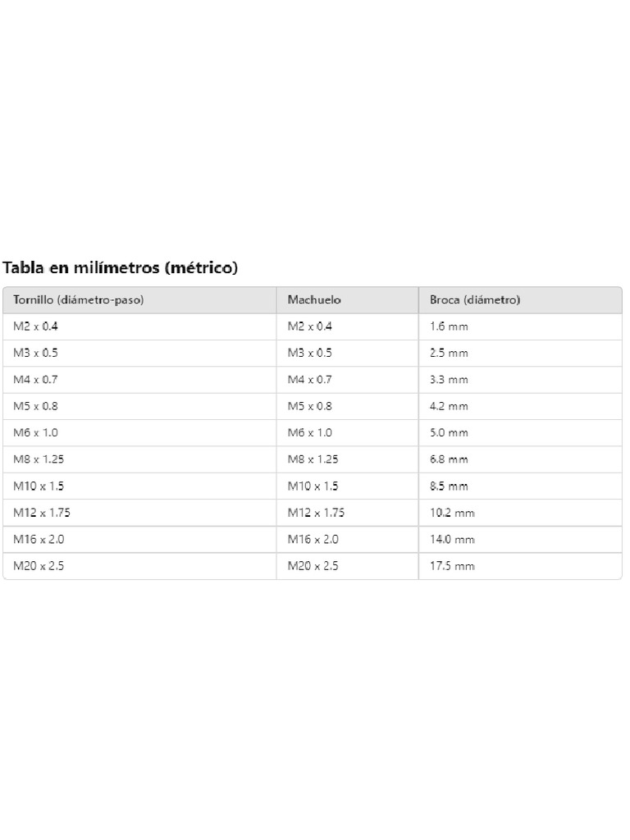Viewport: 630px width, 840px height.
Task: Select the 'Machuelo' column header
Action: click(x=314, y=300)
